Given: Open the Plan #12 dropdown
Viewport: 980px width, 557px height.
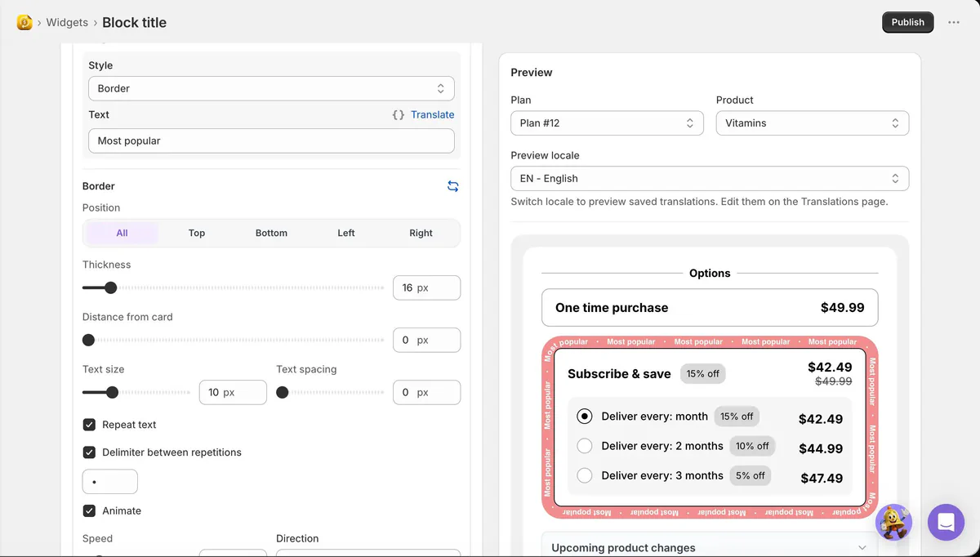Looking at the screenshot, I should click(607, 123).
